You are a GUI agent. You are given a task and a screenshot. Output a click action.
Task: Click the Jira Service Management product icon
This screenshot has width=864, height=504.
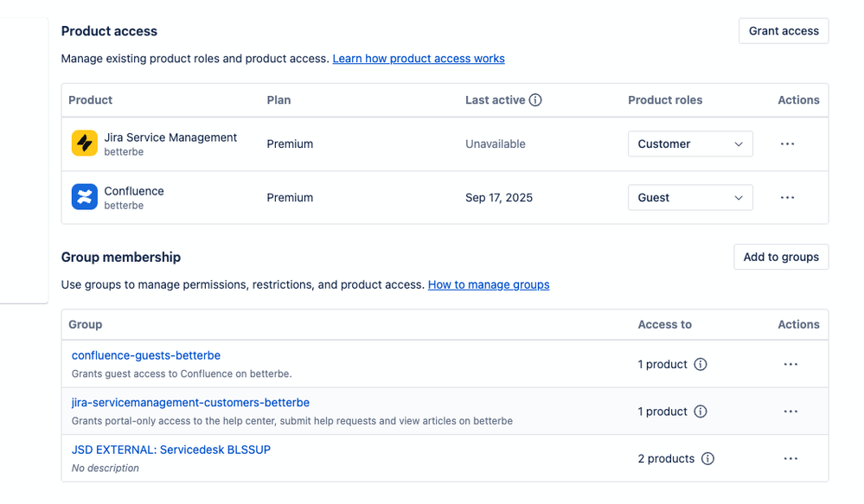click(84, 144)
